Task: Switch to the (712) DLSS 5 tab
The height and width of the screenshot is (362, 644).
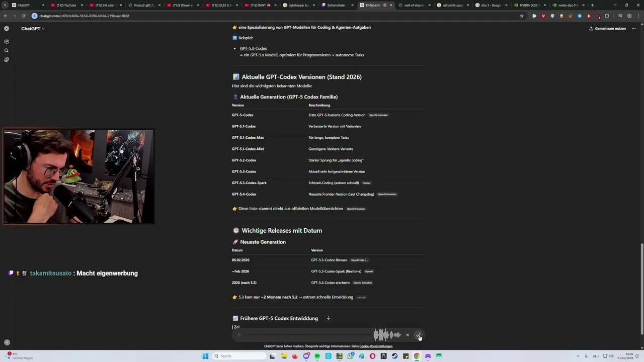Action: coord(221,5)
